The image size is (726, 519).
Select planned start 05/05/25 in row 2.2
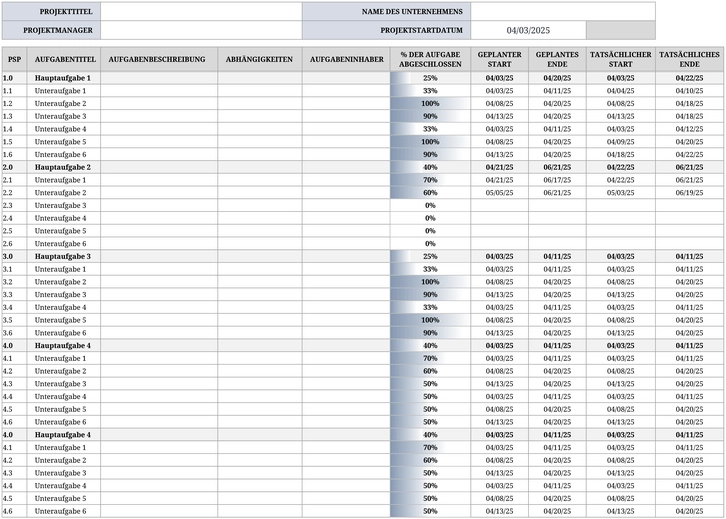pos(500,193)
